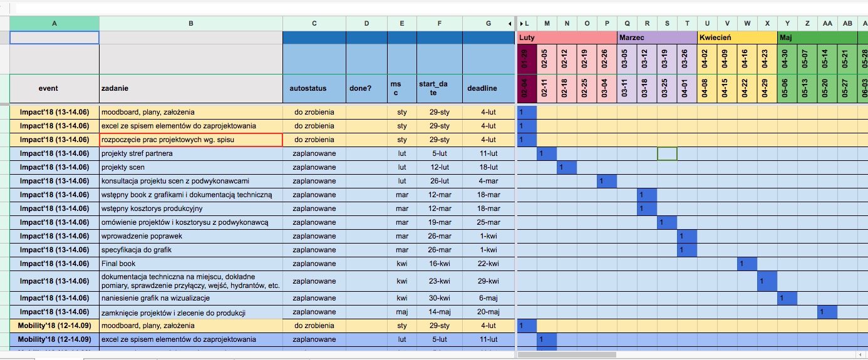The width and height of the screenshot is (868, 360).
Task: Select column U header
Action: click(707, 24)
